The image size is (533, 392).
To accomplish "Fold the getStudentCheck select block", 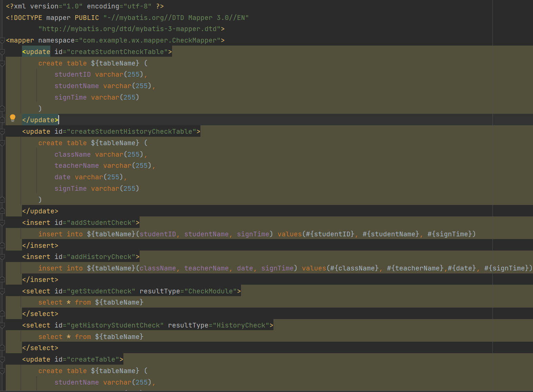I will coord(2,291).
